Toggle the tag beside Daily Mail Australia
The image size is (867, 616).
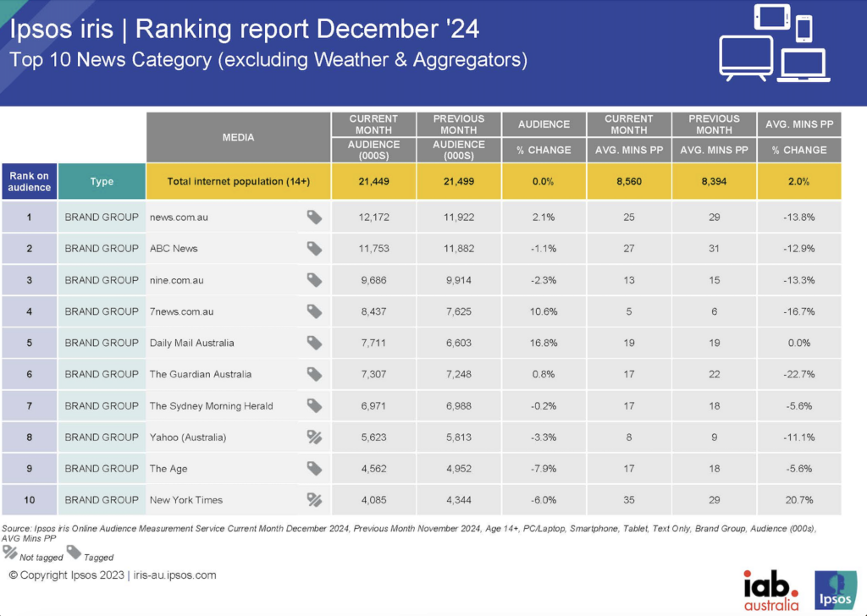click(314, 343)
